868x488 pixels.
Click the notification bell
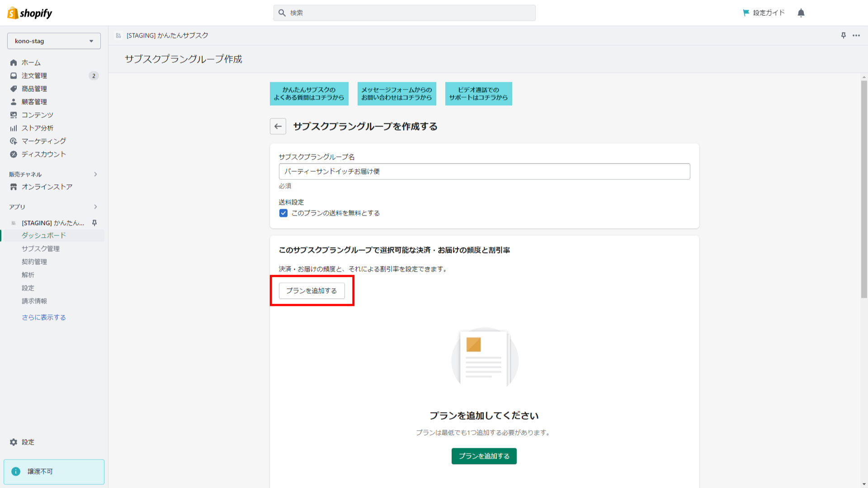tap(801, 13)
